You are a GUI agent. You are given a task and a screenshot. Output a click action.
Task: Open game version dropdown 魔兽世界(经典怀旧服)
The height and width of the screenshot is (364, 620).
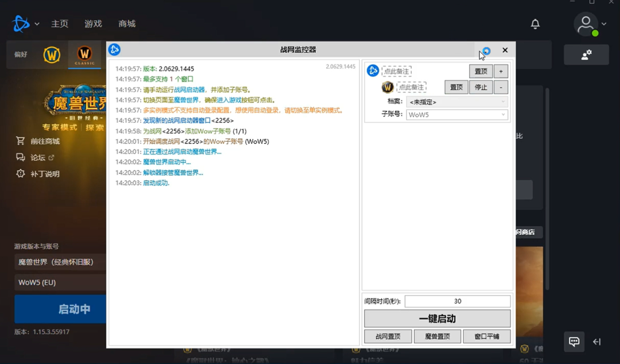[x=60, y=262]
